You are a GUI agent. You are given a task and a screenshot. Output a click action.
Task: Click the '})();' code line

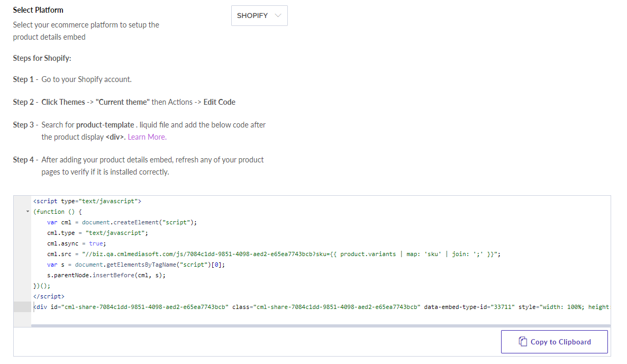point(42,286)
